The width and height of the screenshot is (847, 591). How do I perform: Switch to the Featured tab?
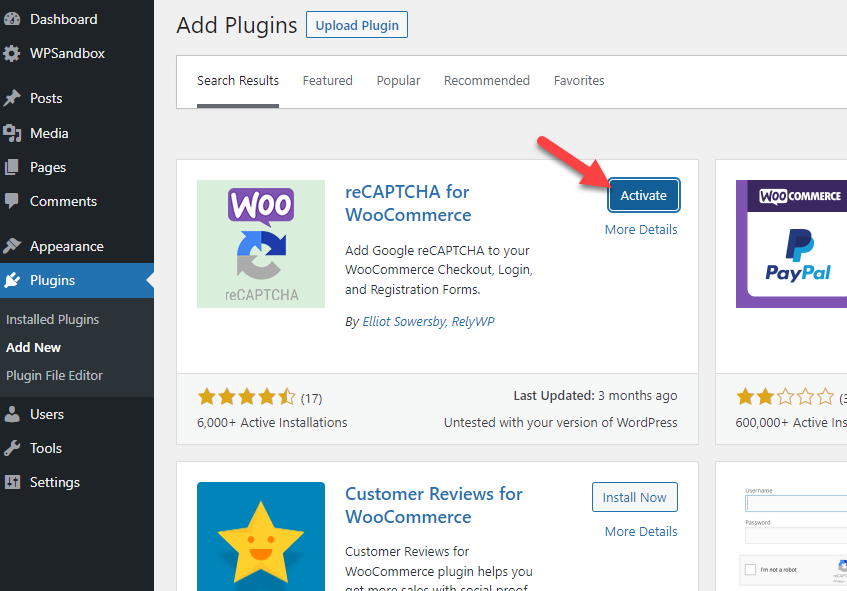coord(327,81)
